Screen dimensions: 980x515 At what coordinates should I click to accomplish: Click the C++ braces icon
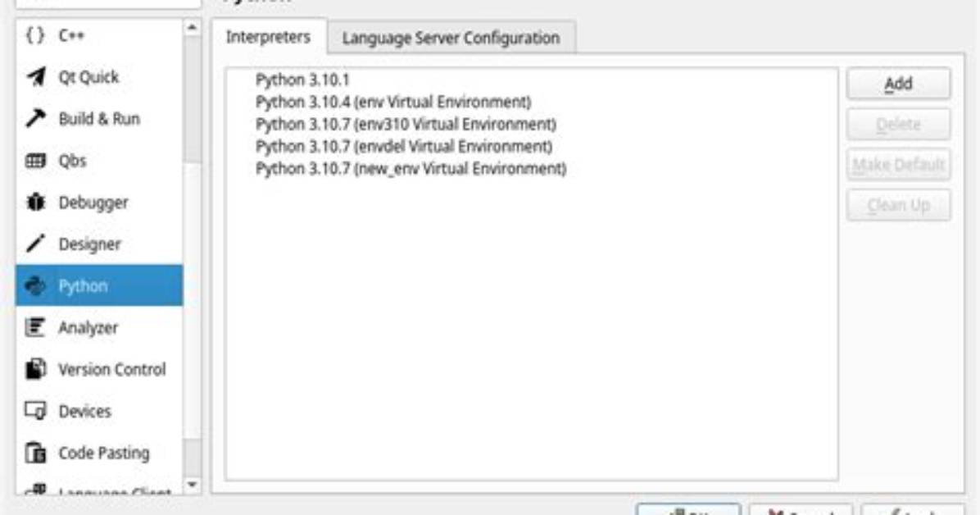tap(35, 35)
